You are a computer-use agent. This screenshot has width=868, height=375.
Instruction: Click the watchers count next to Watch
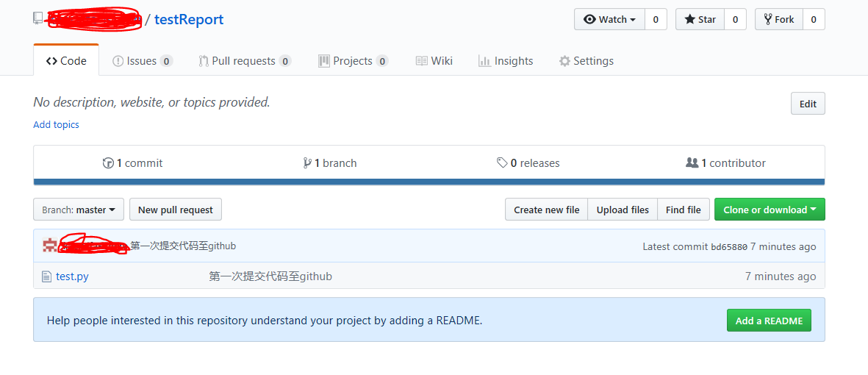tap(656, 19)
